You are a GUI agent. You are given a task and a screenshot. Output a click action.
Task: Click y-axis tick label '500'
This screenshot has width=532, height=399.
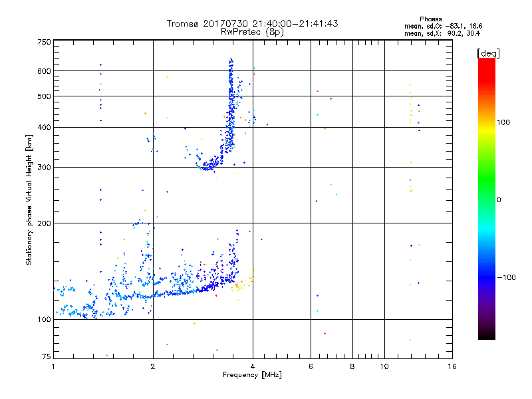tap(44, 96)
